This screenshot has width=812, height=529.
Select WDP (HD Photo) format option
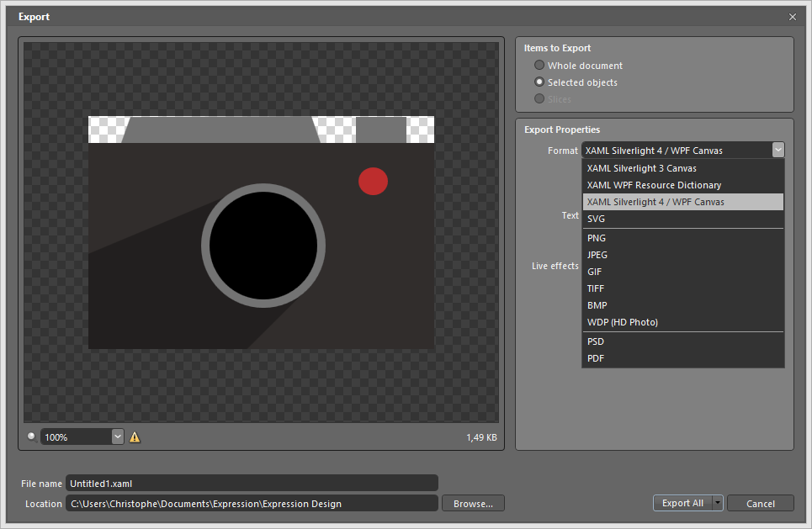pos(622,322)
